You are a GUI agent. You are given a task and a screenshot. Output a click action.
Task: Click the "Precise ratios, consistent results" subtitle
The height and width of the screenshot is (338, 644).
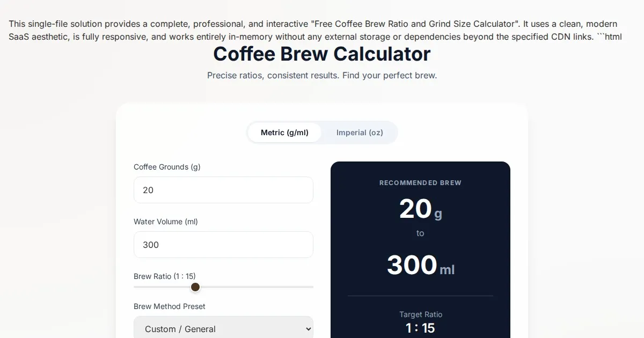click(x=322, y=76)
